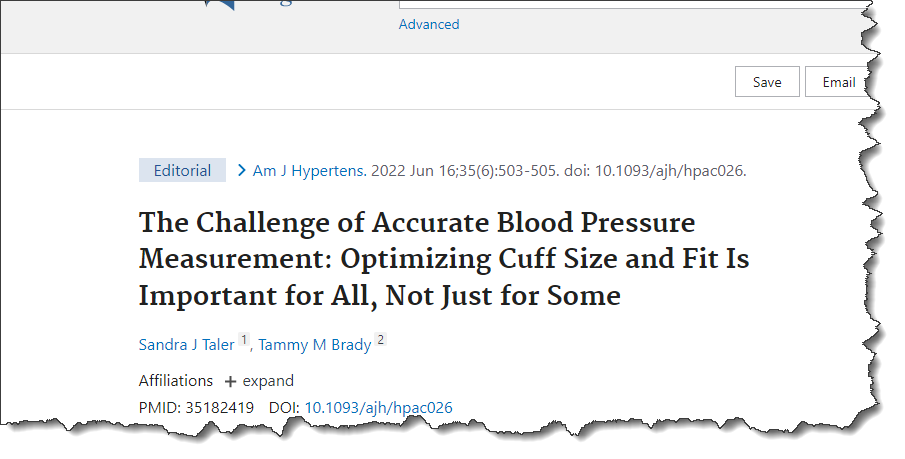Image resolution: width=905 pixels, height=459 pixels.
Task: Open the Advanced search link
Action: (x=429, y=24)
